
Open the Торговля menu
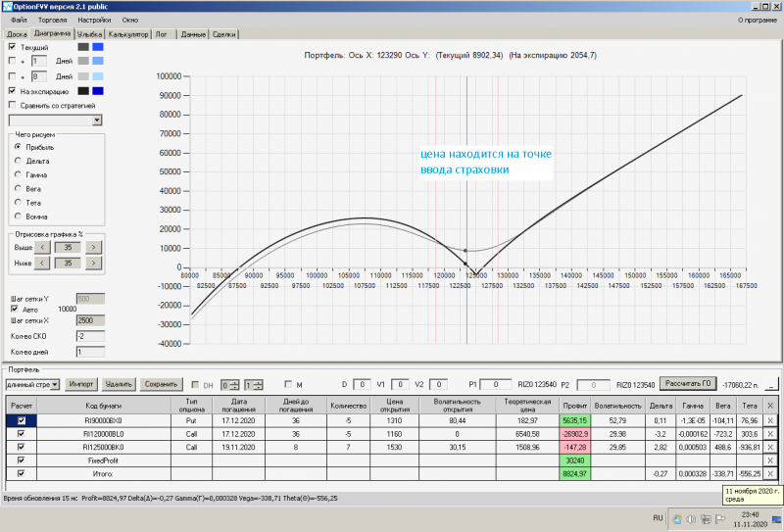point(53,20)
